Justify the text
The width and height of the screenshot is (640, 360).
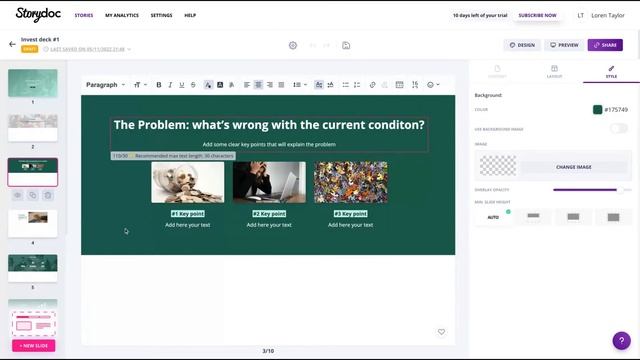281,85
